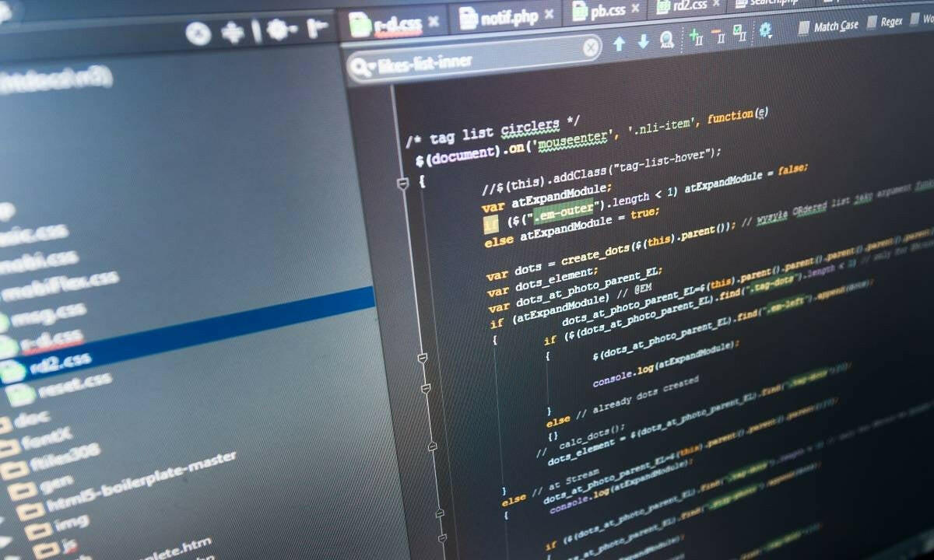Clear the find field with the X button
934x560 pixels.
tap(591, 48)
